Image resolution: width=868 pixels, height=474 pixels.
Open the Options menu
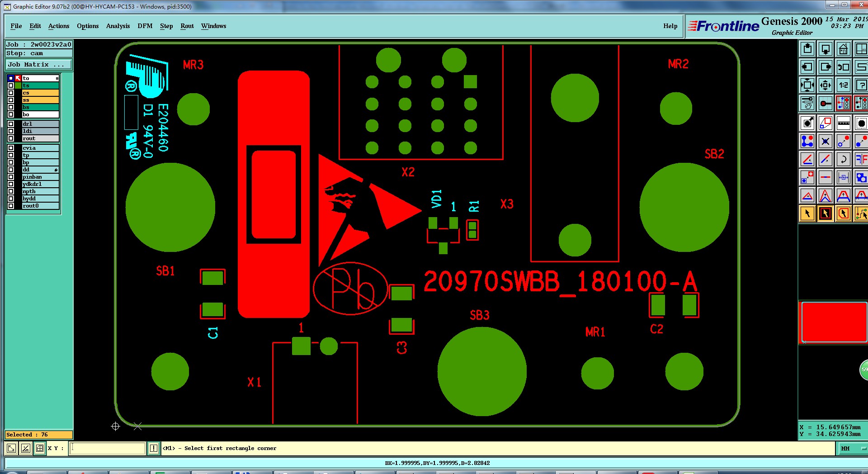pyautogui.click(x=88, y=26)
